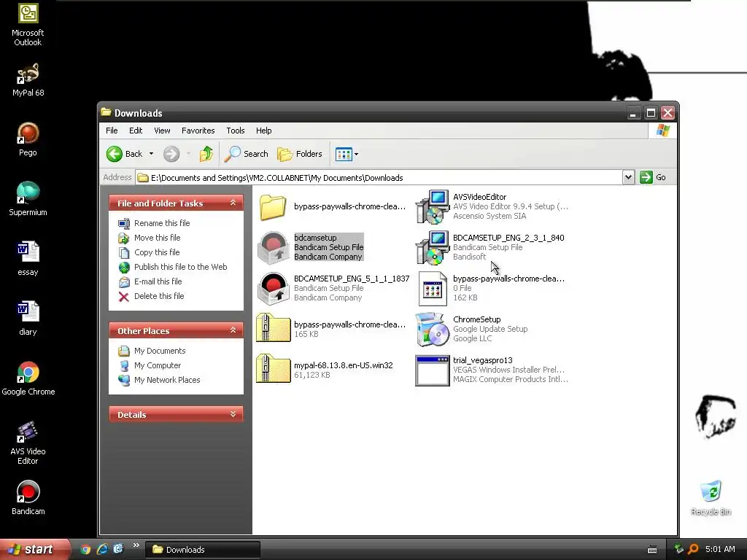Select the Recycle Bin icon
747x560 pixels.
point(711,497)
